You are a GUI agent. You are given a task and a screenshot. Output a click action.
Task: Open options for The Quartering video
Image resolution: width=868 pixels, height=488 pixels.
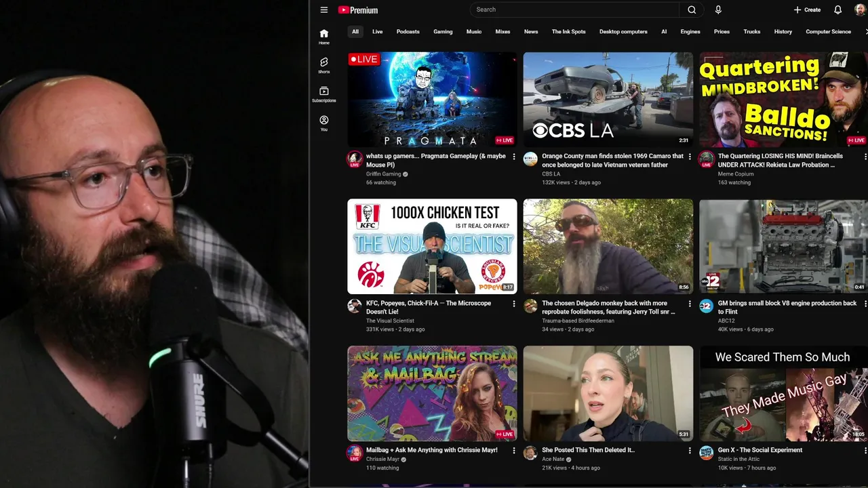click(865, 157)
